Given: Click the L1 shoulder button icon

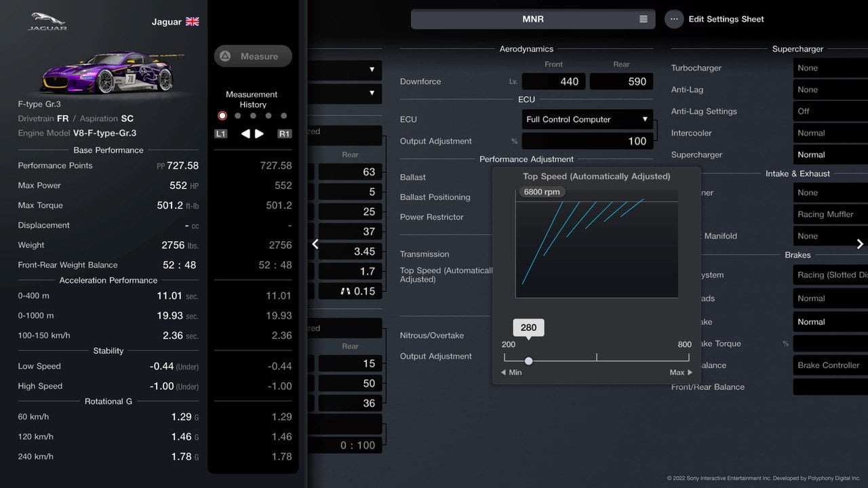Looking at the screenshot, I should click(x=220, y=134).
